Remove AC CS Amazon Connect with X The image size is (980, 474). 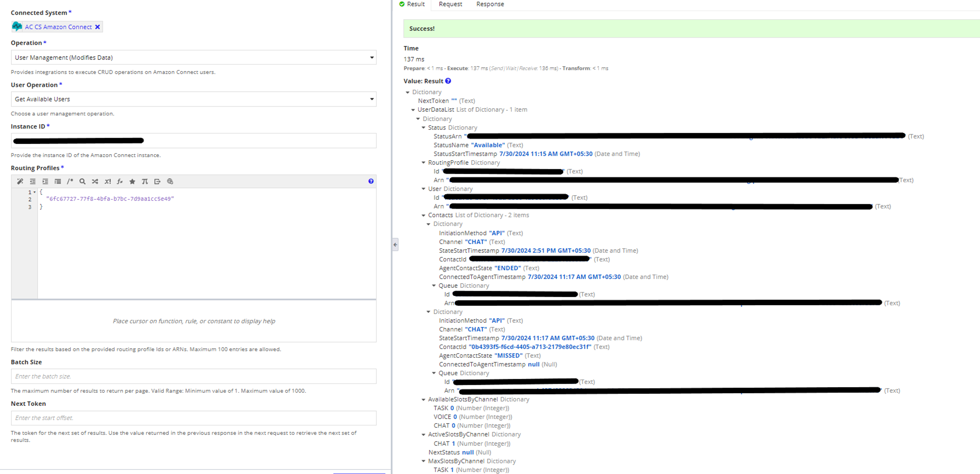coord(97,27)
